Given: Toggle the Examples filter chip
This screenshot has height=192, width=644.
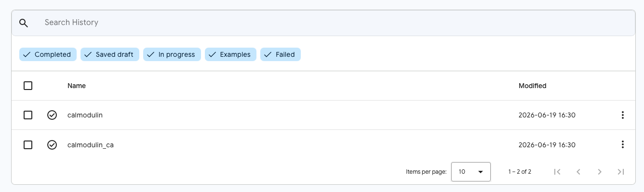Looking at the screenshot, I should pos(230,54).
